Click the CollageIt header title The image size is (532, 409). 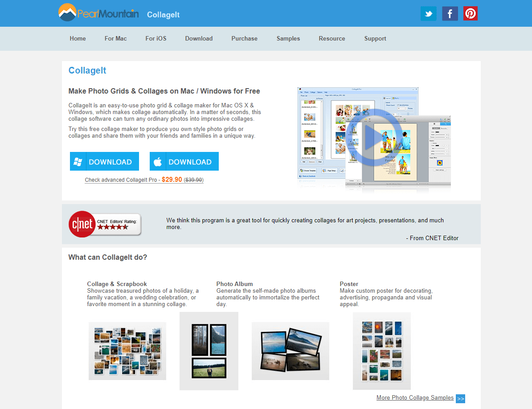163,15
